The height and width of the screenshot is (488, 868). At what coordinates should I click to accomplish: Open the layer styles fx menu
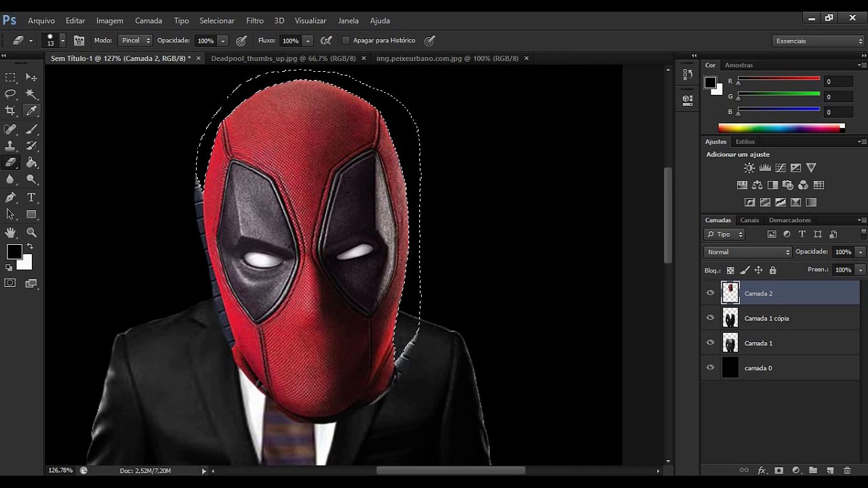point(762,470)
